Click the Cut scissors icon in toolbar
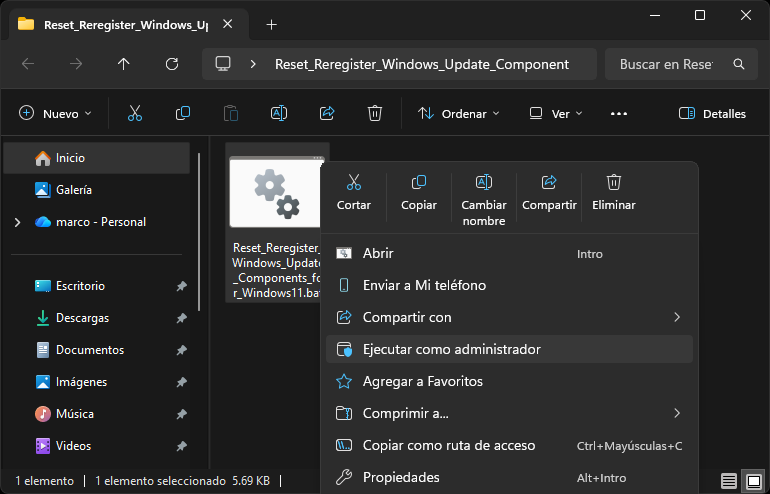This screenshot has width=770, height=494. coord(135,113)
